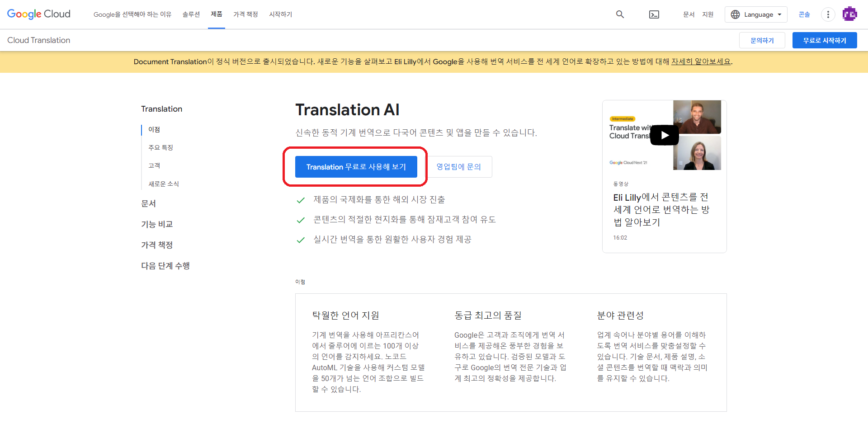Open the 자세히 알아보세요 link
This screenshot has width=868, height=424.
[x=700, y=61]
